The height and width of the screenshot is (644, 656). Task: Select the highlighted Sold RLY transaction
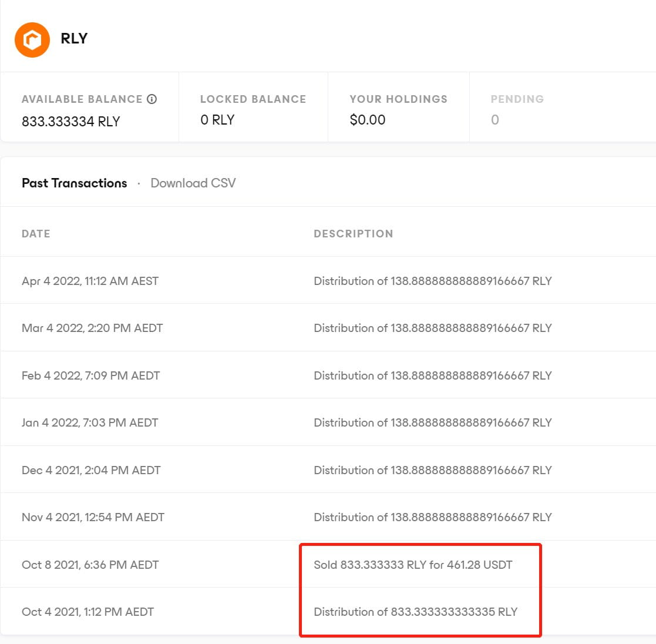pyautogui.click(x=413, y=564)
